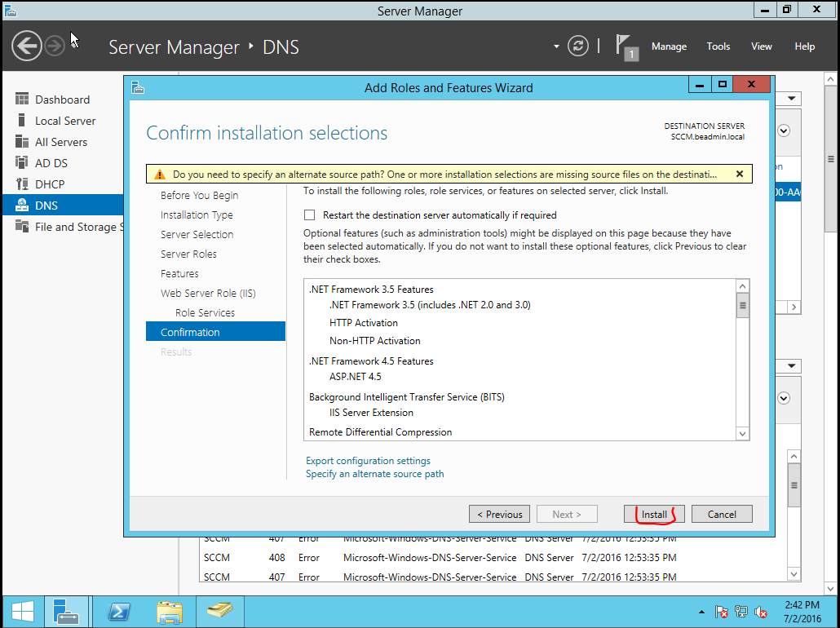Click Non-HTTP Activation in features list
Image resolution: width=840 pixels, height=628 pixels.
tap(374, 341)
